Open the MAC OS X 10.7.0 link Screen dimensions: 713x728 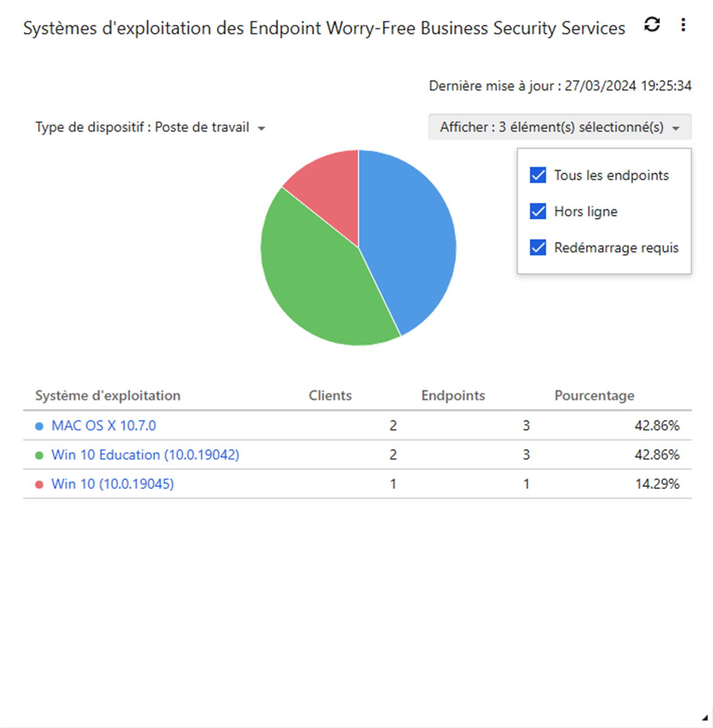pyautogui.click(x=103, y=426)
